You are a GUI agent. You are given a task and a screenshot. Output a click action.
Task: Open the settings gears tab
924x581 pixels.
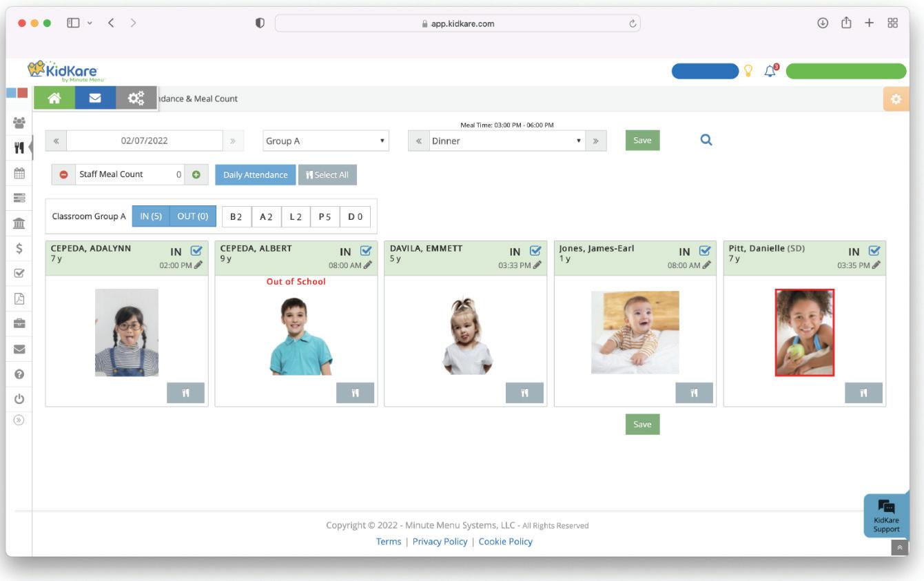pyautogui.click(x=136, y=99)
